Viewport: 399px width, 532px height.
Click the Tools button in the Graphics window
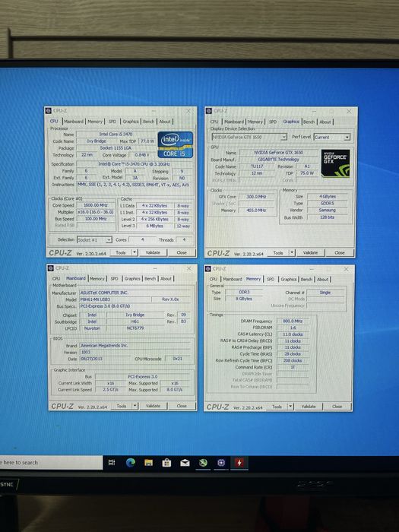point(278,253)
